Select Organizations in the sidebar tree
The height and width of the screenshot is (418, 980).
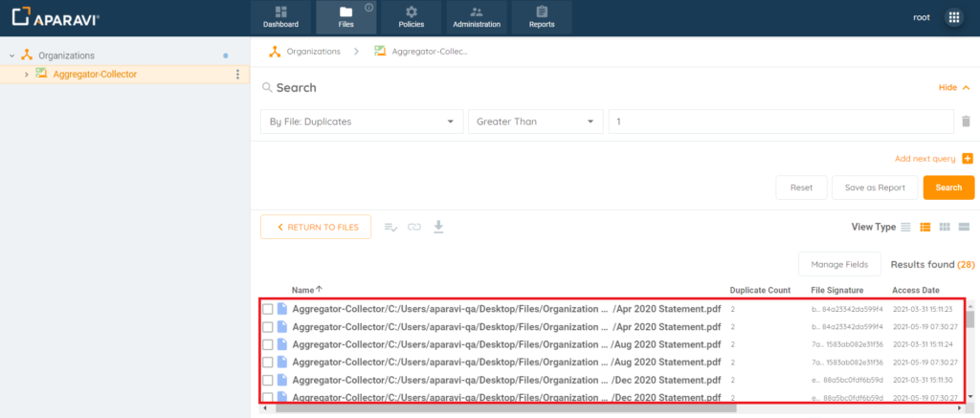click(67, 55)
